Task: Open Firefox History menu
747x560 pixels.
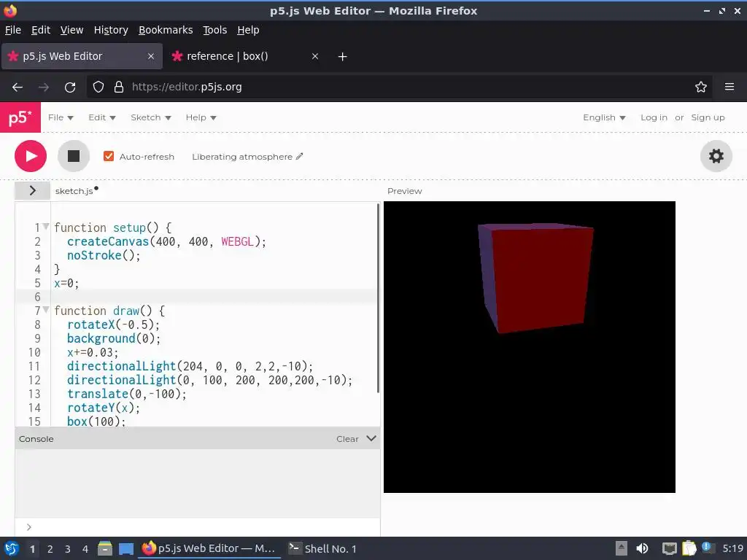Action: (x=111, y=30)
